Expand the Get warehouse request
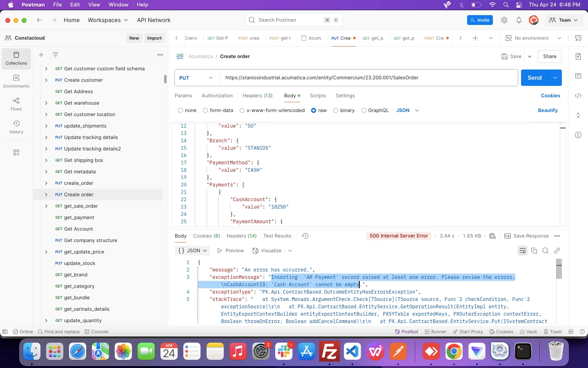The height and width of the screenshot is (368, 588). tap(46, 103)
